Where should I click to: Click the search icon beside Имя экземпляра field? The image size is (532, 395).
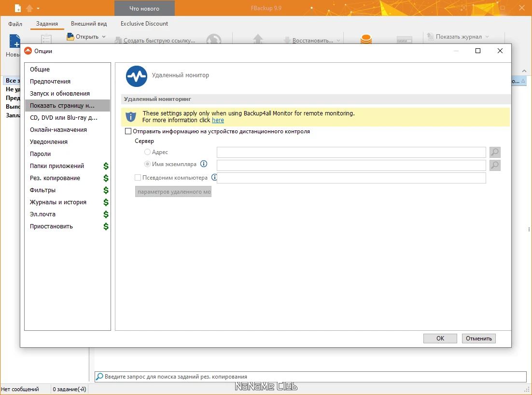(x=495, y=165)
